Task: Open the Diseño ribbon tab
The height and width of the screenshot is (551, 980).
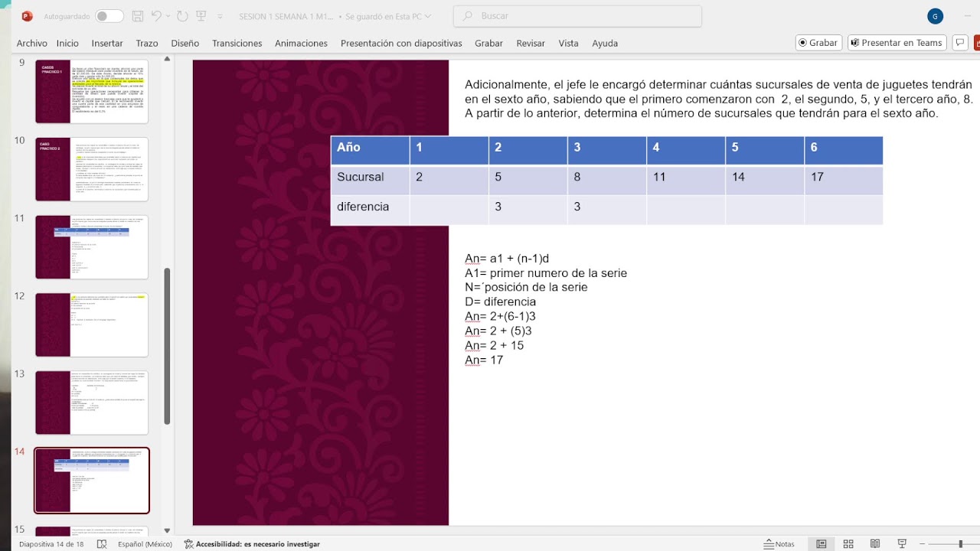Action: [185, 44]
